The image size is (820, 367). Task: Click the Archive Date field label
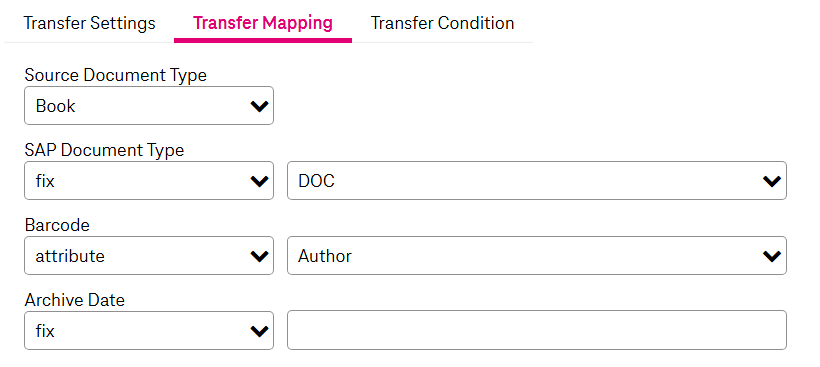pos(74,300)
